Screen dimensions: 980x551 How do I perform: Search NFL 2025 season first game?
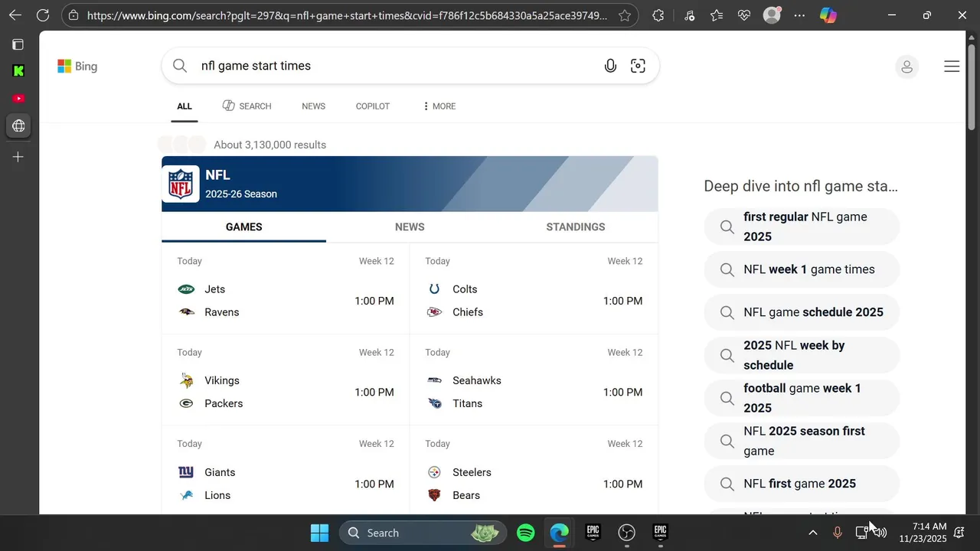802,441
